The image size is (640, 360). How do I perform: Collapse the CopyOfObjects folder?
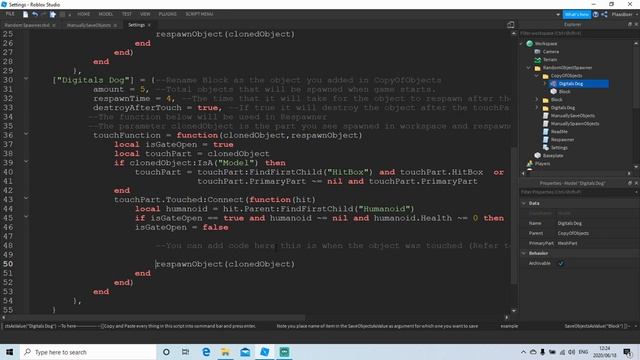coord(537,76)
